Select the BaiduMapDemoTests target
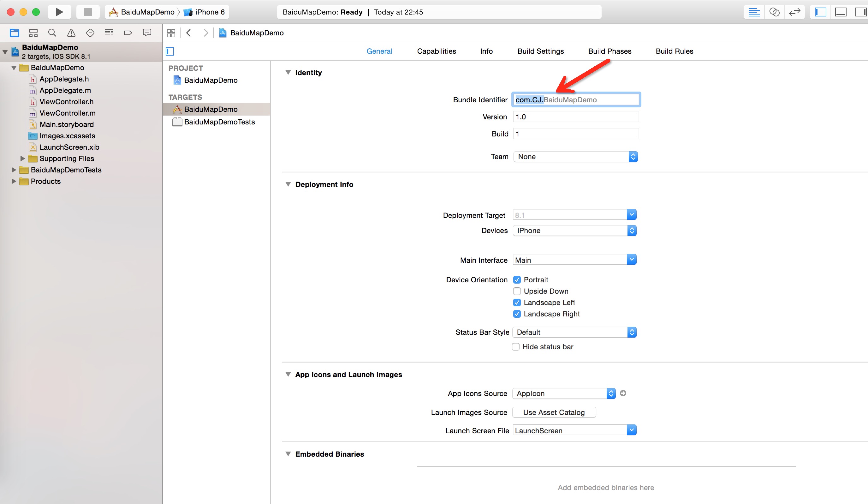The width and height of the screenshot is (868, 504). pyautogui.click(x=219, y=122)
